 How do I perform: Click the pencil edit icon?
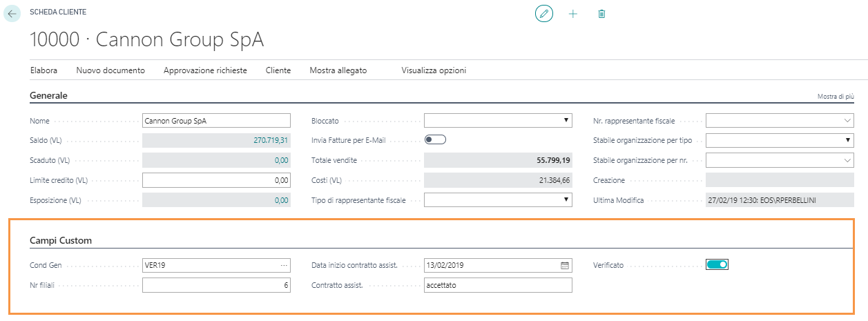click(x=544, y=14)
